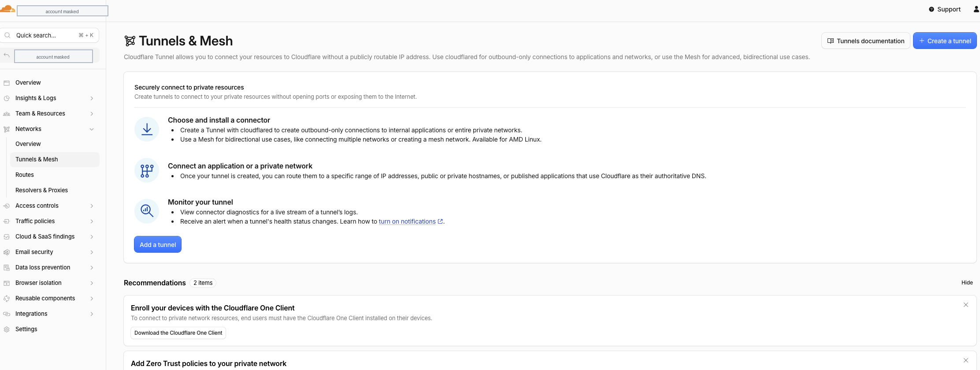Click the Insights & Logs icon
The height and width of the screenshot is (370, 980).
(x=7, y=98)
